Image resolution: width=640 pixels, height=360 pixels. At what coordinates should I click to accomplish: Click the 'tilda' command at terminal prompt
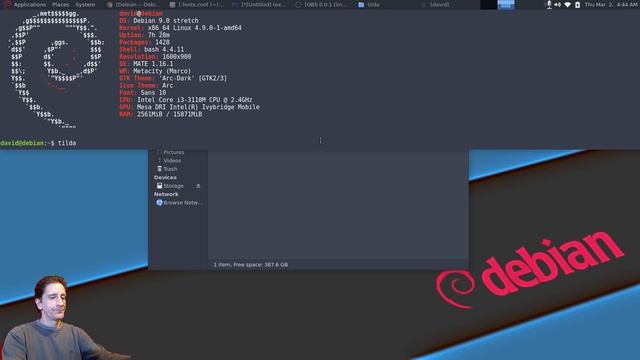[x=67, y=143]
